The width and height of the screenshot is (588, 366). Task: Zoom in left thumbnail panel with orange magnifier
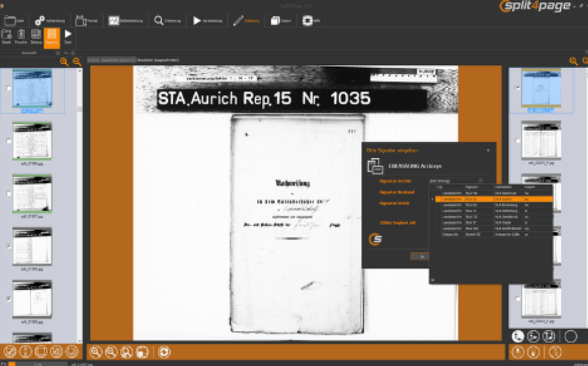point(65,62)
